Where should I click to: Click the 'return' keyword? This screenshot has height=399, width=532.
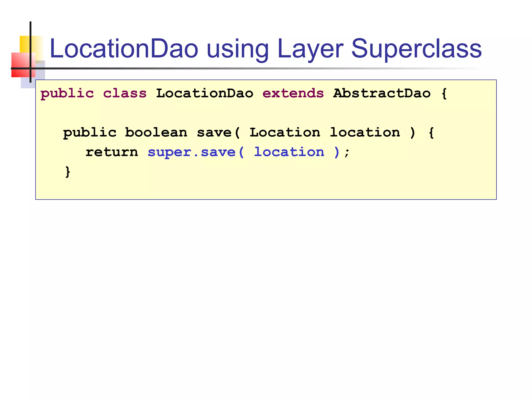[112, 152]
